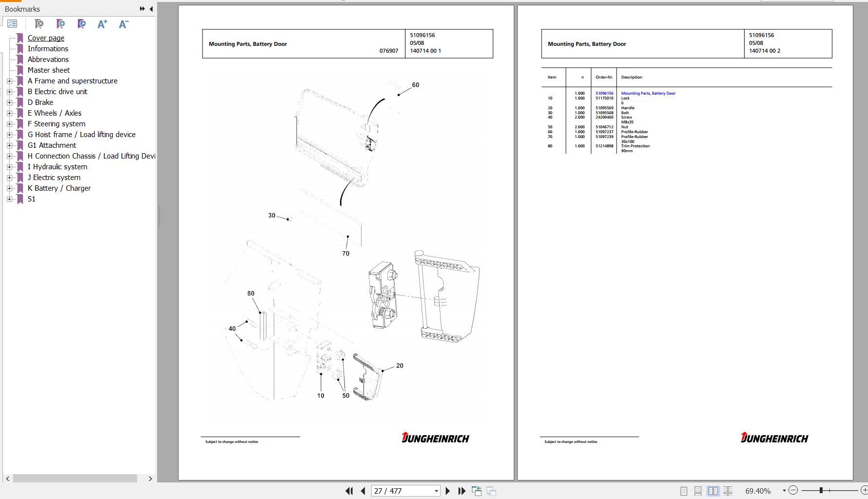Go to next page
The image size is (868, 499).
(x=447, y=491)
